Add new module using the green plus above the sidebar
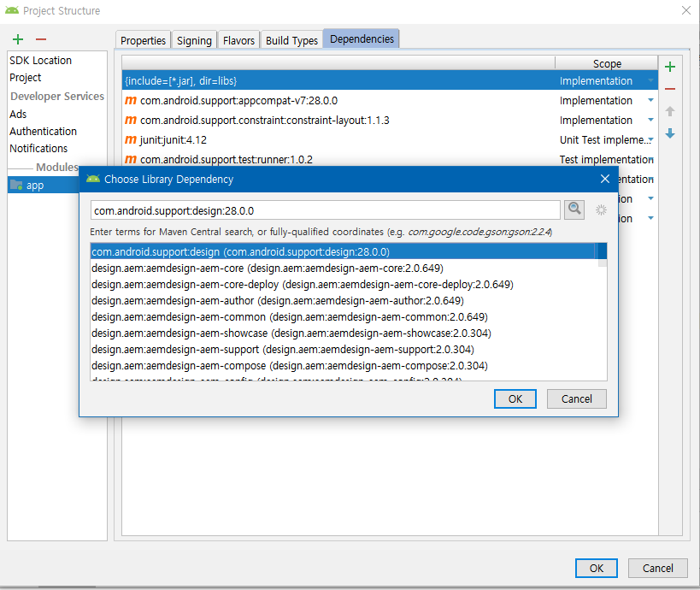Screen dimensions: 700x590 click(18, 39)
